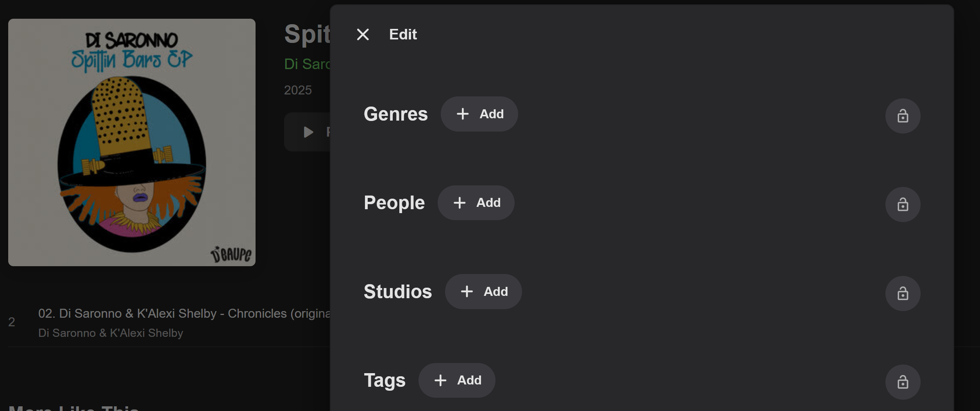980x411 pixels.
Task: Click track number 2
Action: click(x=12, y=322)
